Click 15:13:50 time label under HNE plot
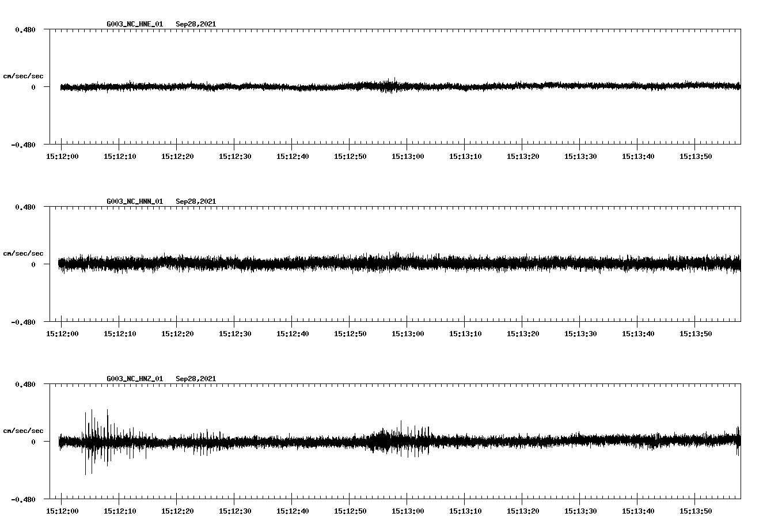Screen dimensions: 782x532 [696, 157]
